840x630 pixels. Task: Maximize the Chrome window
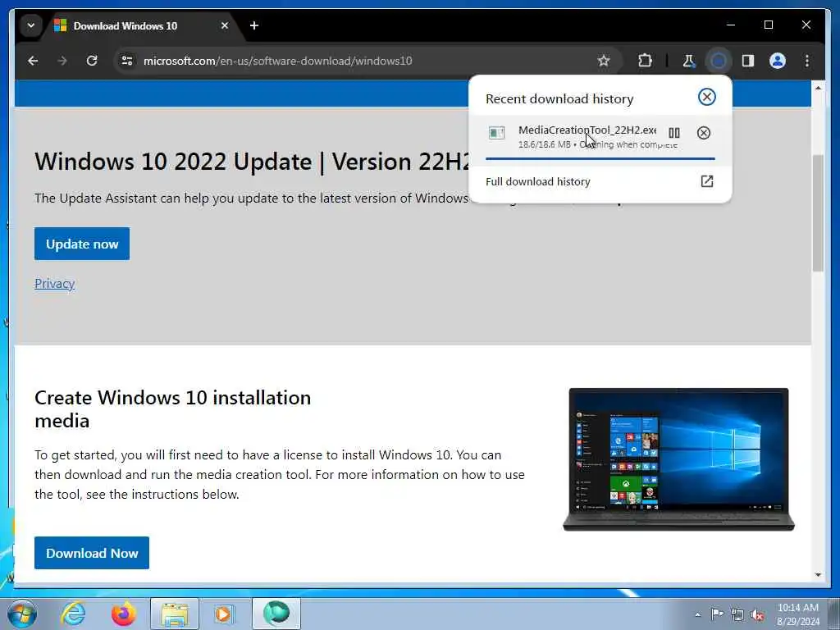(x=768, y=25)
